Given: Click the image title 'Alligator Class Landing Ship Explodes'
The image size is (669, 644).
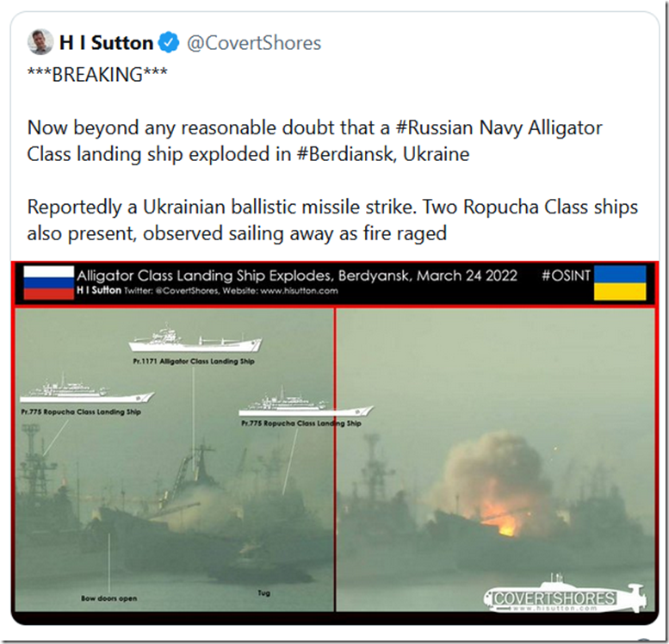Looking at the screenshot, I should pos(205,276).
